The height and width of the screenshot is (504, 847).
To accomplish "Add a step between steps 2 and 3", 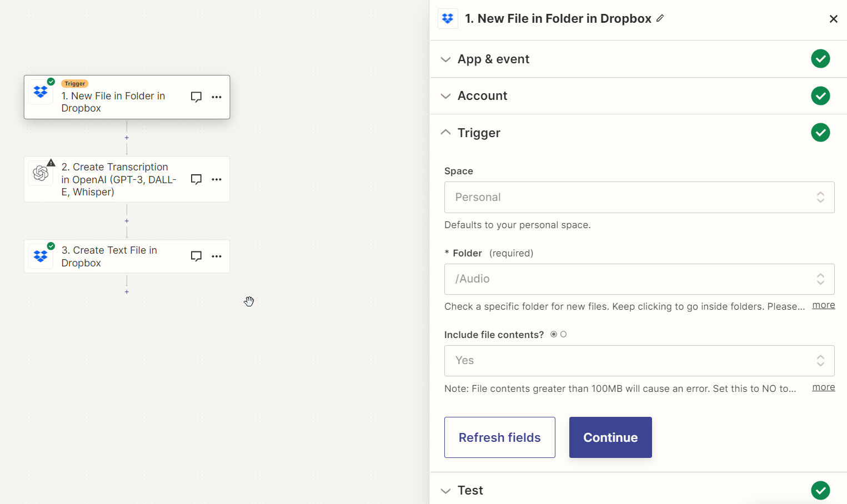I will click(127, 221).
